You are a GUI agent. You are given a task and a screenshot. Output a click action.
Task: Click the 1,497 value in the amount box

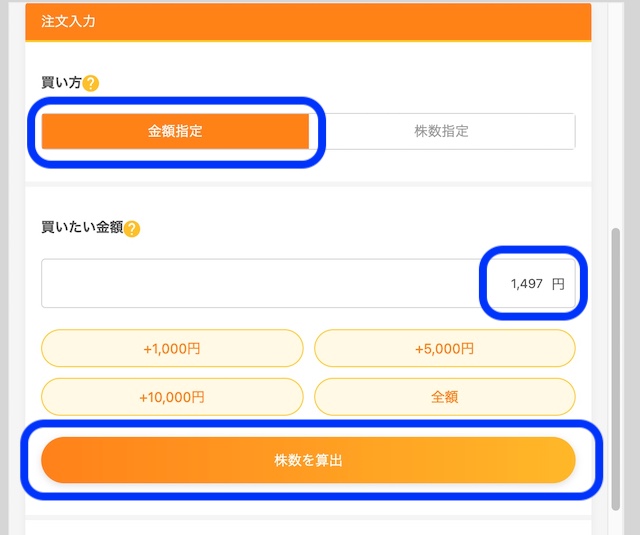(526, 284)
